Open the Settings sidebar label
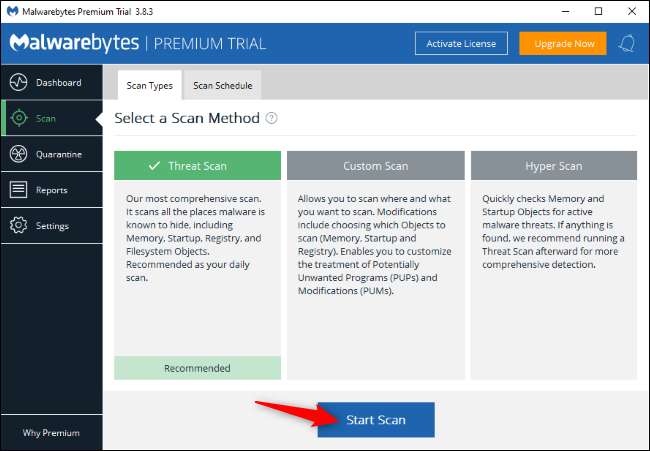 click(x=52, y=226)
